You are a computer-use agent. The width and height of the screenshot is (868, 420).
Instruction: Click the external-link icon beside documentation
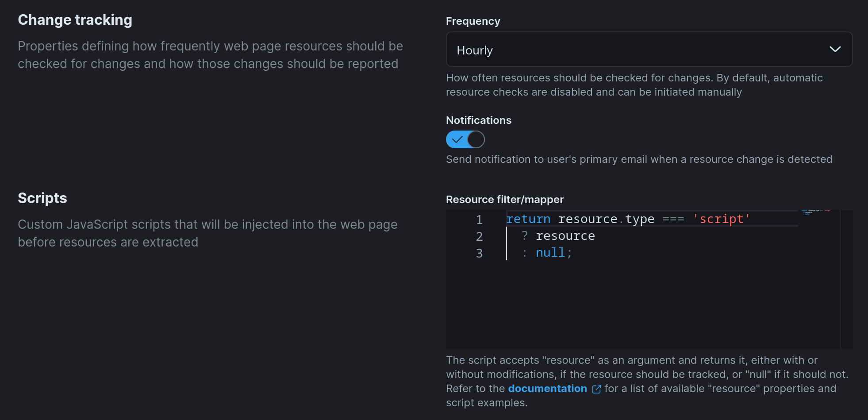click(596, 389)
